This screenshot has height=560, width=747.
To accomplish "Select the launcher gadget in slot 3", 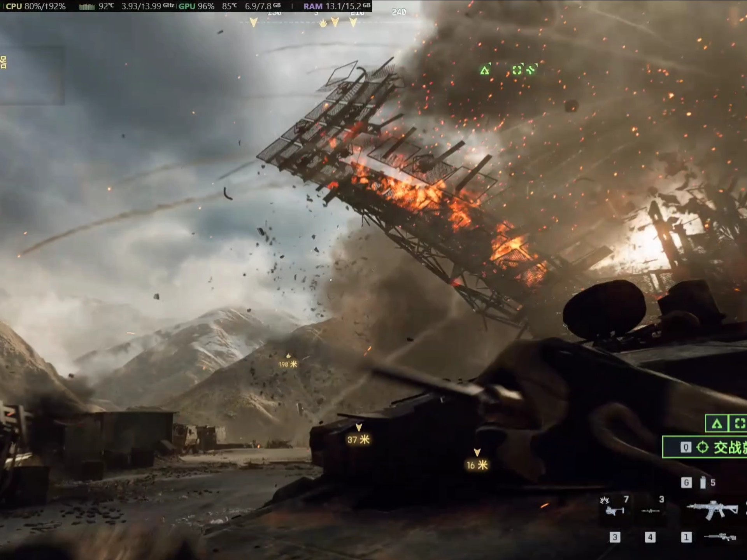I will [x=615, y=511].
